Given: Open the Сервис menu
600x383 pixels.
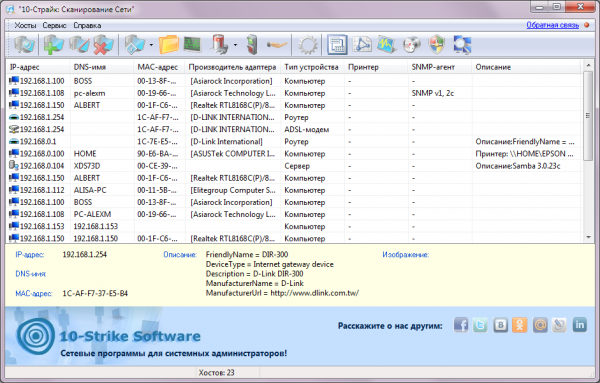Looking at the screenshot, I should pos(54,26).
